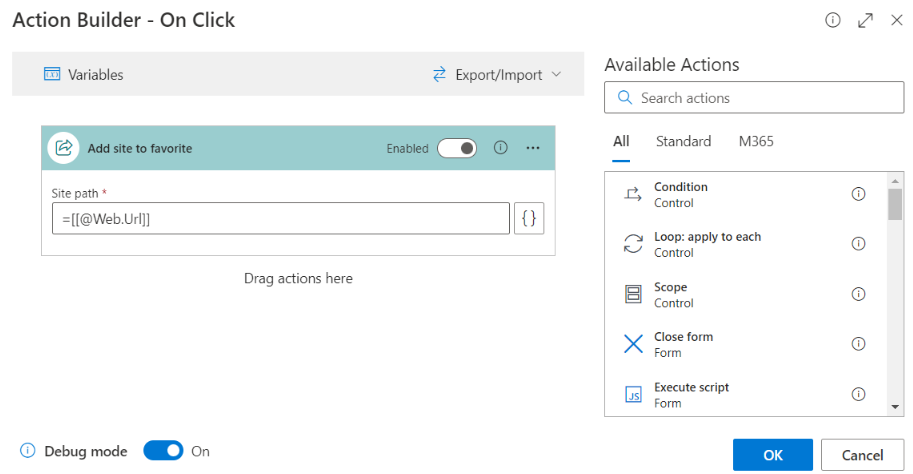Image resolution: width=913 pixels, height=474 pixels.
Task: Click the Cancel button
Action: tap(862, 455)
